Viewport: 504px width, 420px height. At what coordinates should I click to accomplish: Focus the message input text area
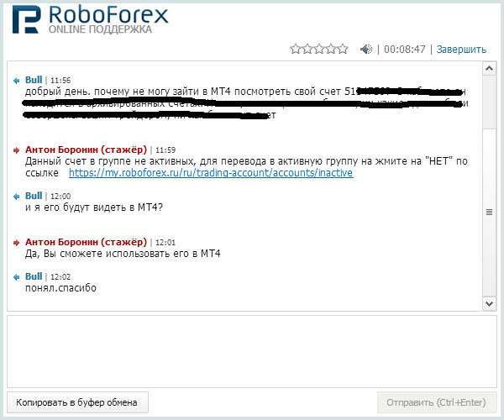(x=252, y=351)
